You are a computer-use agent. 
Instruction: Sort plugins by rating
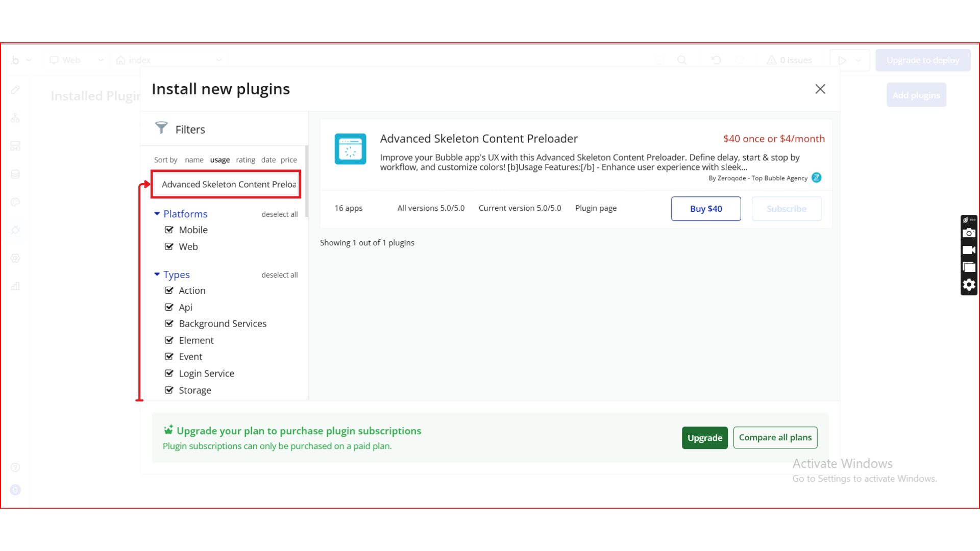tap(246, 160)
